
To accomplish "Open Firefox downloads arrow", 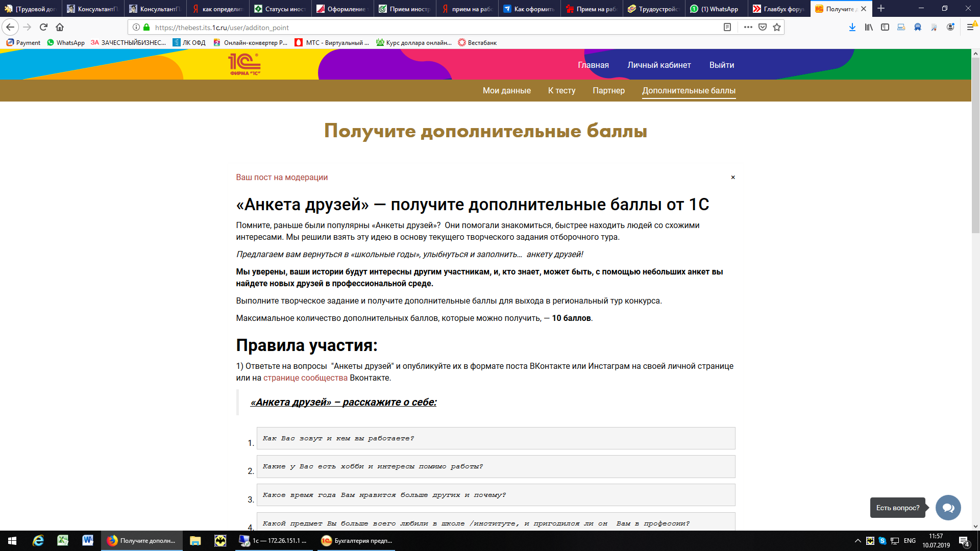I will tap(852, 28).
